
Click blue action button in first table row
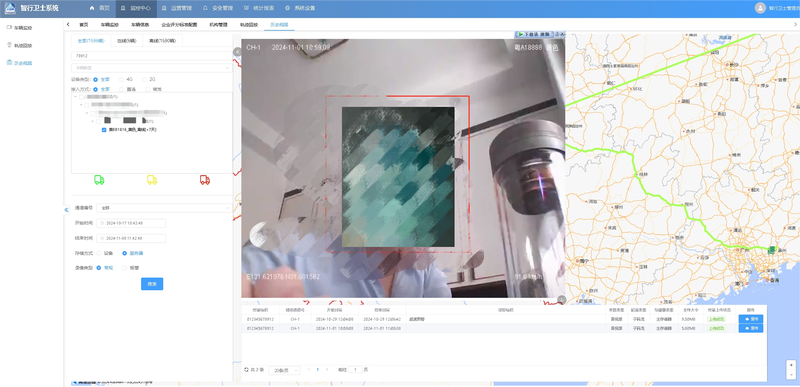click(x=751, y=319)
